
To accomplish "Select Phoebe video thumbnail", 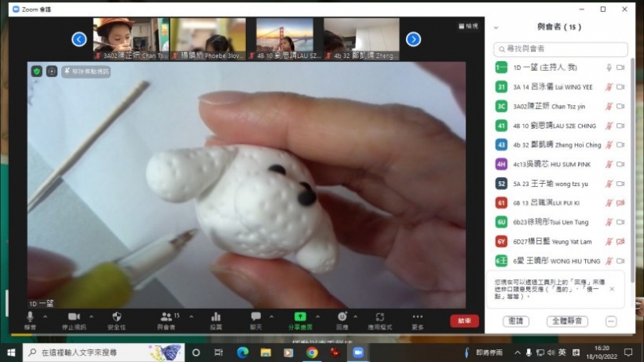I will (x=208, y=39).
